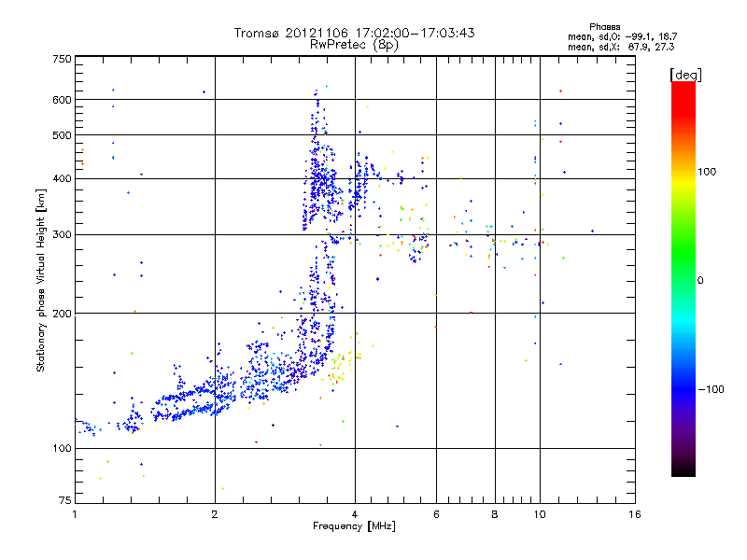Click the x-axis tick label '6'

tap(436, 514)
